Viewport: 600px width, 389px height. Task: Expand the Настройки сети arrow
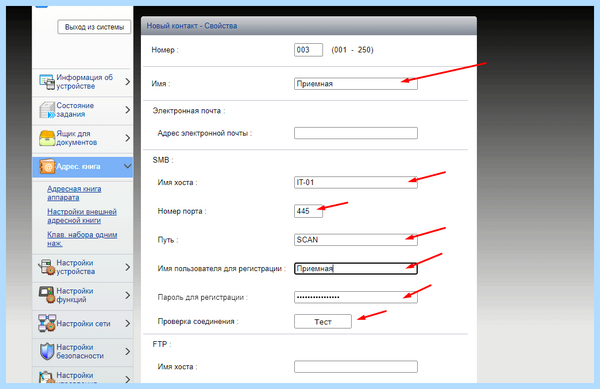tap(128, 323)
